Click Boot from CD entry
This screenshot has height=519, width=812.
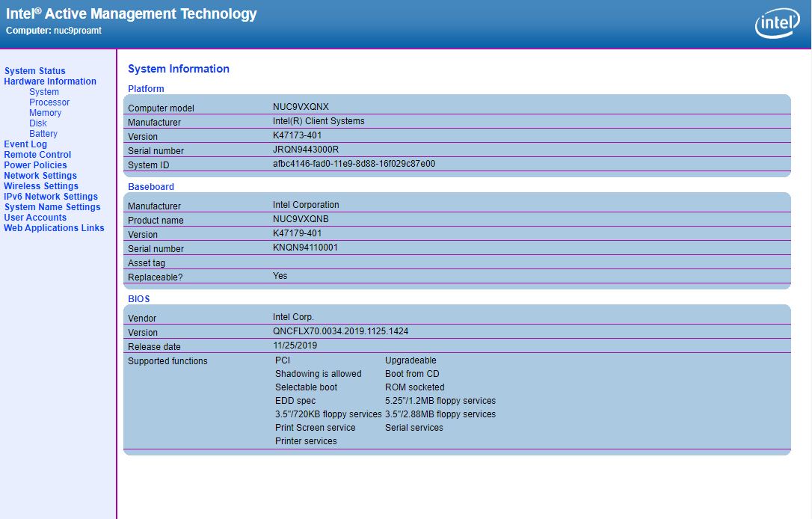412,373
